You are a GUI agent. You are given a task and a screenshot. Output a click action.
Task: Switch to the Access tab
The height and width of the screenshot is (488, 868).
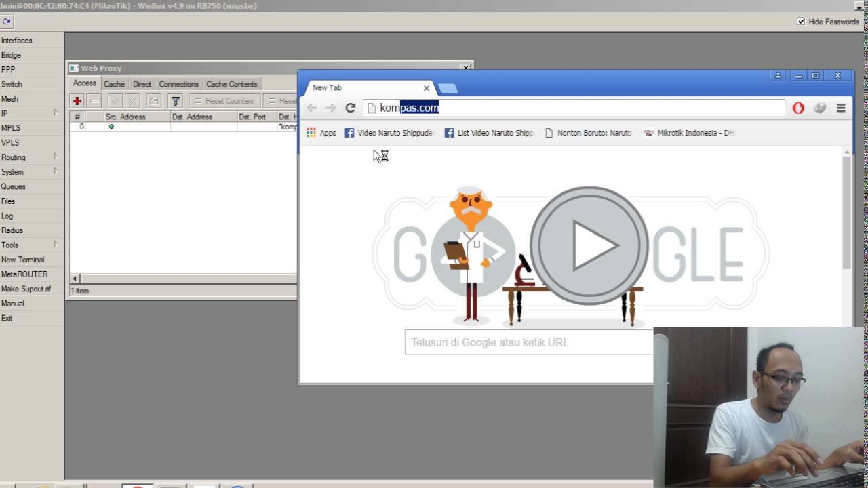85,83
